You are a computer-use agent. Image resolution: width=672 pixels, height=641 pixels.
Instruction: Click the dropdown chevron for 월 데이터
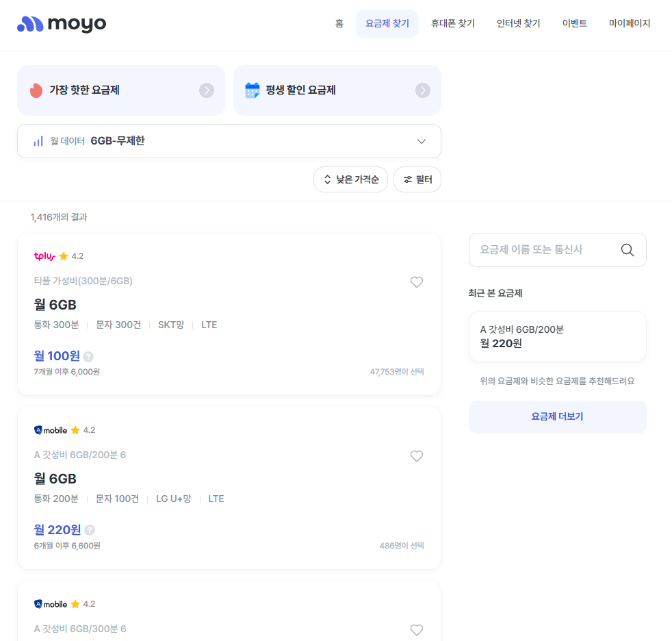click(x=422, y=141)
